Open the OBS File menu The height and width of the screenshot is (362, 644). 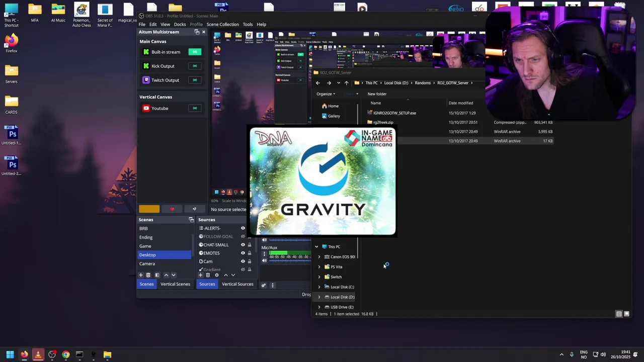142,24
